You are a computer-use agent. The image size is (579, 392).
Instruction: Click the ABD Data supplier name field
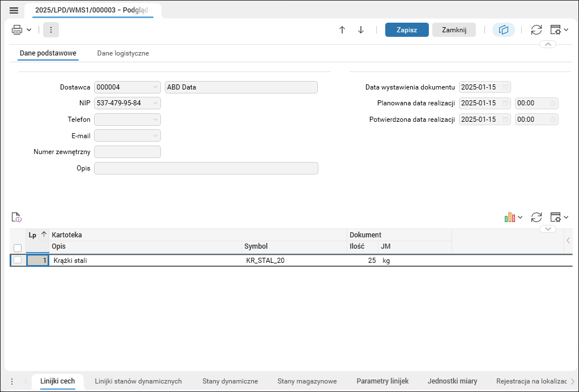[241, 87]
